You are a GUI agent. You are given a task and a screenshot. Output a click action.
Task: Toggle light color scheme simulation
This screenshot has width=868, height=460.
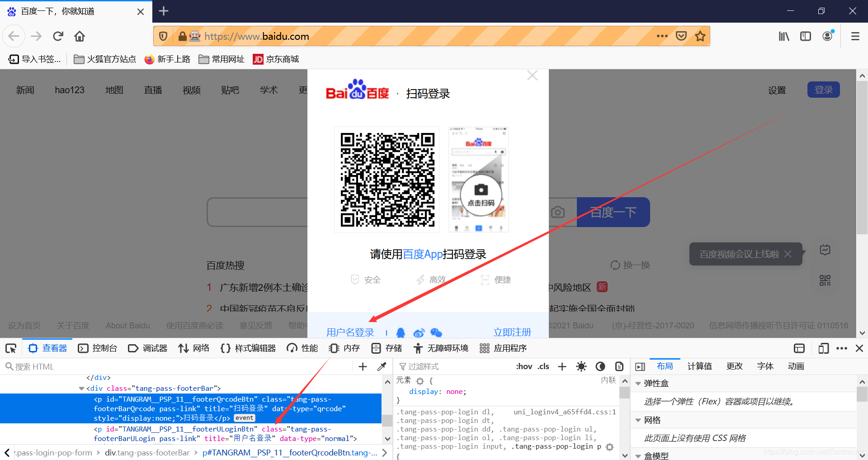(x=581, y=366)
